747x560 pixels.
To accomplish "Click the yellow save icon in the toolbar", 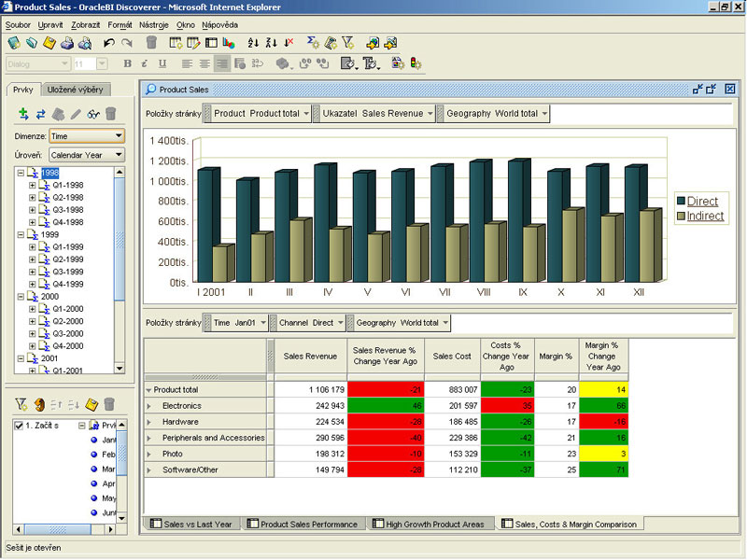I will pyautogui.click(x=49, y=43).
